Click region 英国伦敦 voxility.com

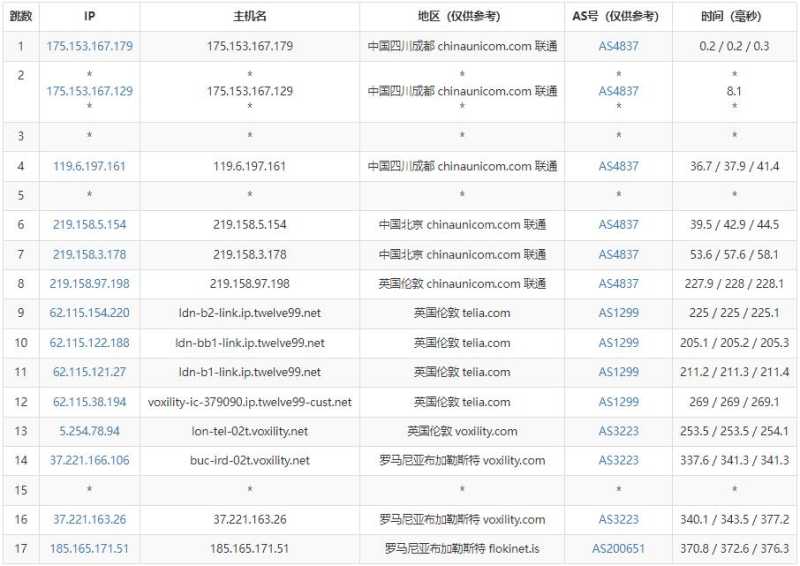462,431
